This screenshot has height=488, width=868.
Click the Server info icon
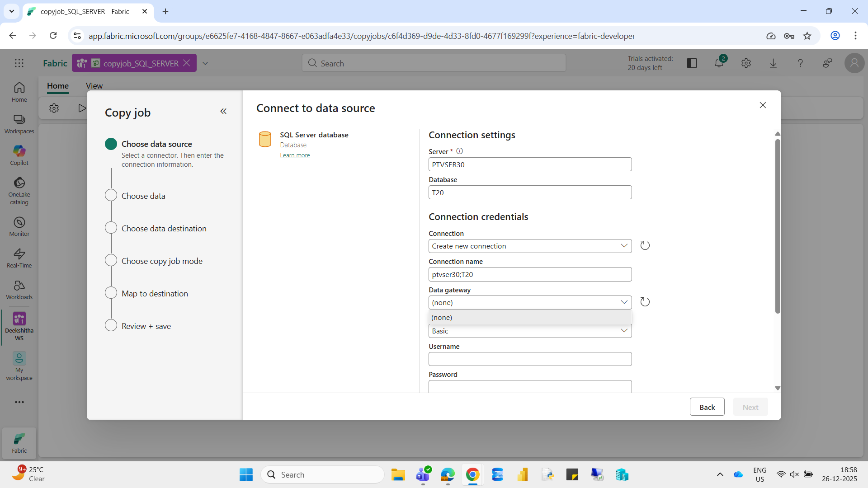pos(460,151)
